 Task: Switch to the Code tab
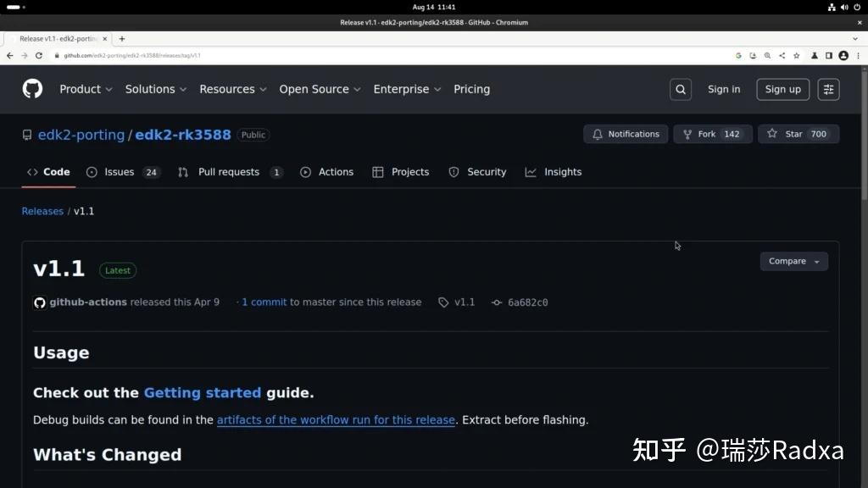48,172
